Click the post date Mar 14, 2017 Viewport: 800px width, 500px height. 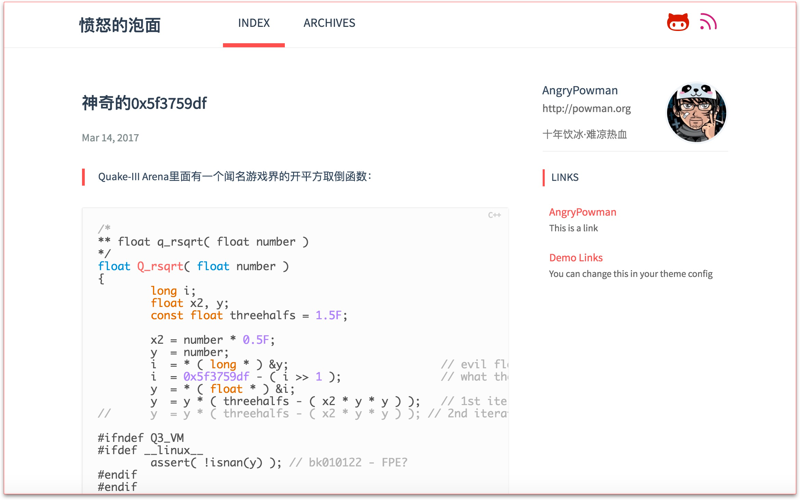point(110,138)
